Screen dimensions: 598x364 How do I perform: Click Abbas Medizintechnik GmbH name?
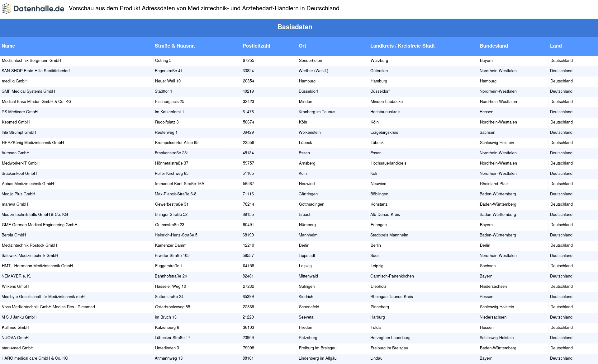pyautogui.click(x=28, y=184)
